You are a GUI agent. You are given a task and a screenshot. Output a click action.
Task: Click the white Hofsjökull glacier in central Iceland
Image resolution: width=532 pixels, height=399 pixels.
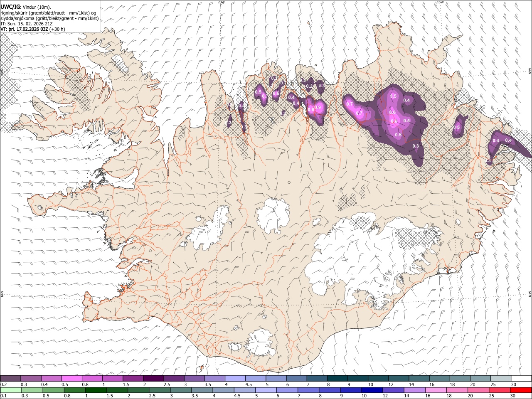(273, 215)
